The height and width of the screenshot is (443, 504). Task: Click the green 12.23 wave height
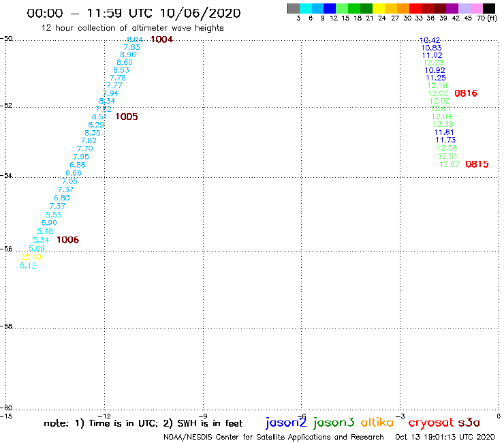tap(434, 63)
